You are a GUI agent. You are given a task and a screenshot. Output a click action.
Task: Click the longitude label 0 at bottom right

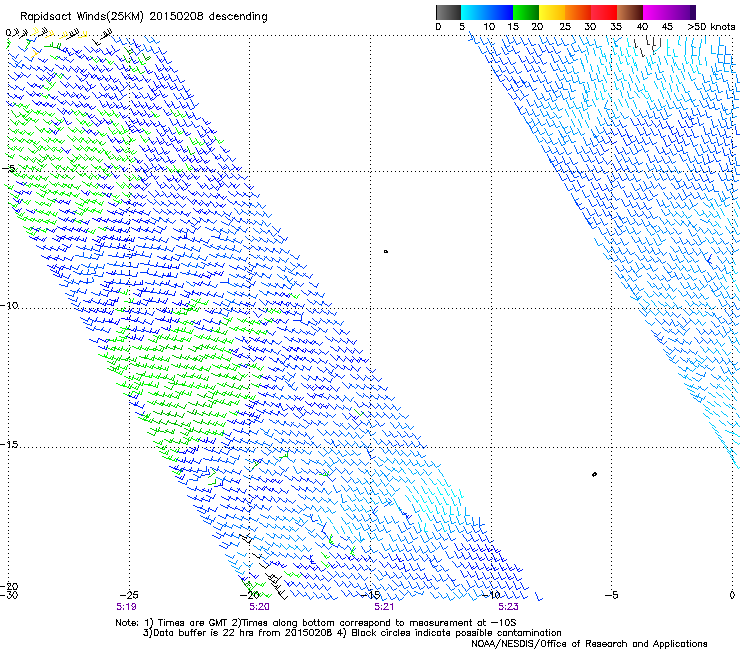(x=732, y=595)
